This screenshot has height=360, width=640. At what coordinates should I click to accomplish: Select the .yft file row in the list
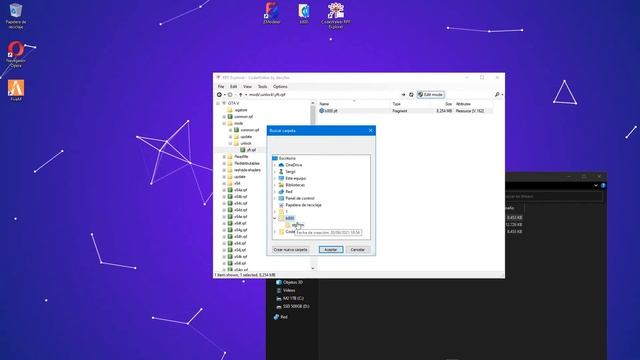[405, 111]
